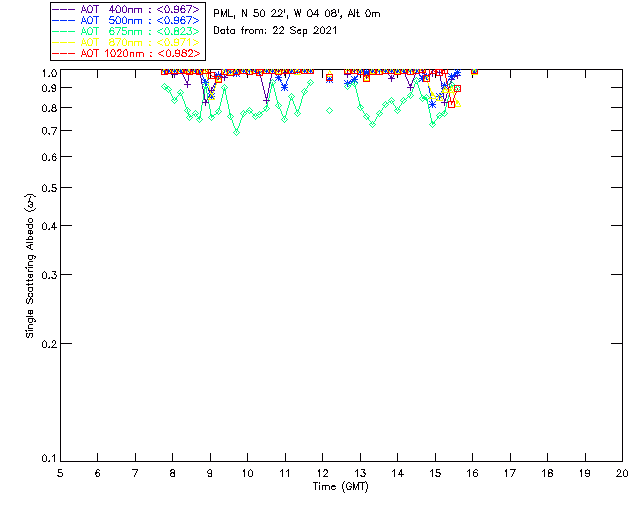This screenshot has height=512, width=640.
Task: Click the x-axis tick label 20
Action: pyautogui.click(x=622, y=473)
